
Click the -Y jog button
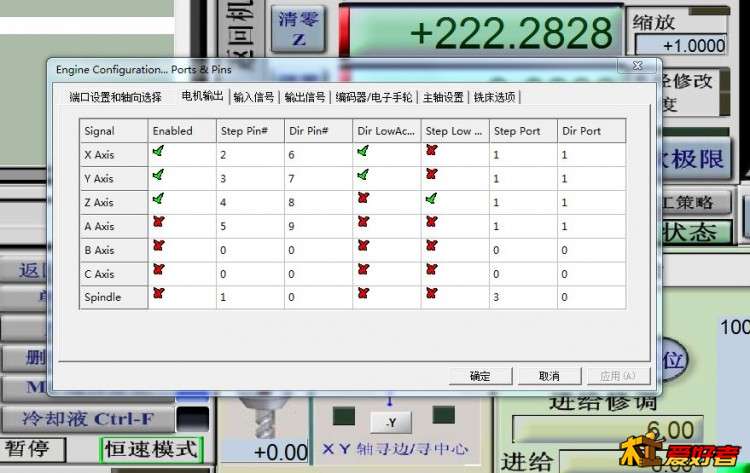(391, 423)
